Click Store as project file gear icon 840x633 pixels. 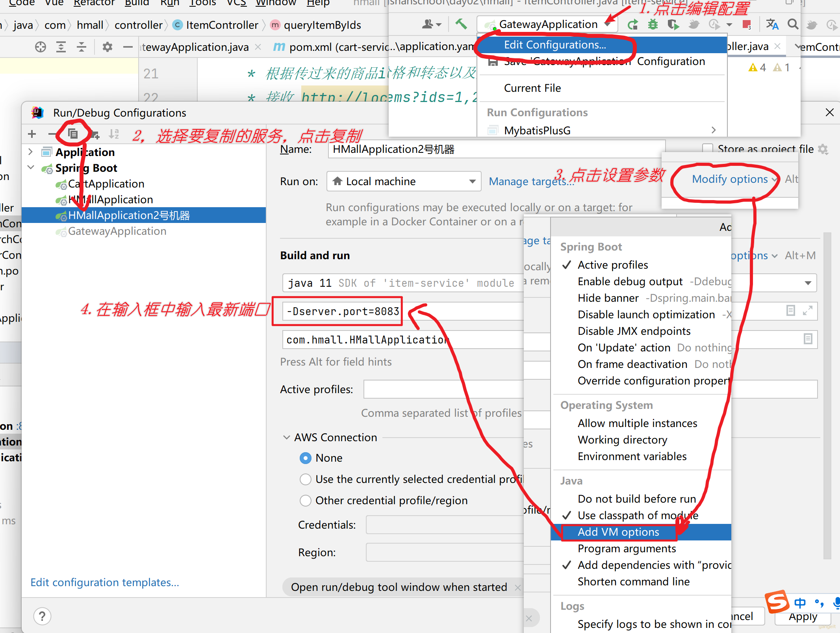pos(823,149)
